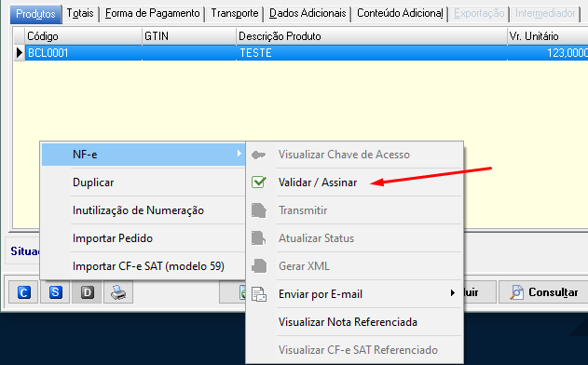Click the magnifier icon on Consultar

(516, 292)
